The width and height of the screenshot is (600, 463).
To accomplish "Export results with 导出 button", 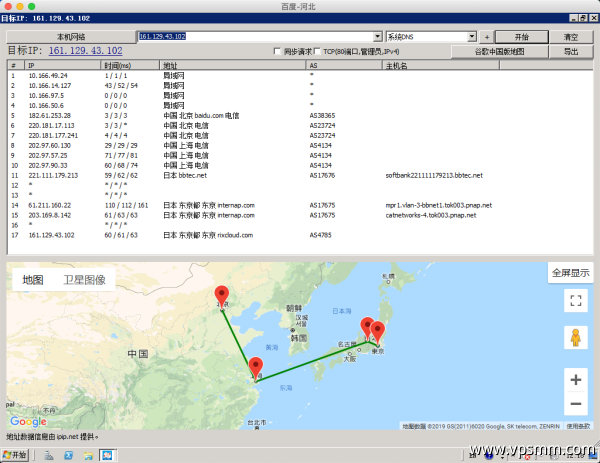I will [571, 52].
